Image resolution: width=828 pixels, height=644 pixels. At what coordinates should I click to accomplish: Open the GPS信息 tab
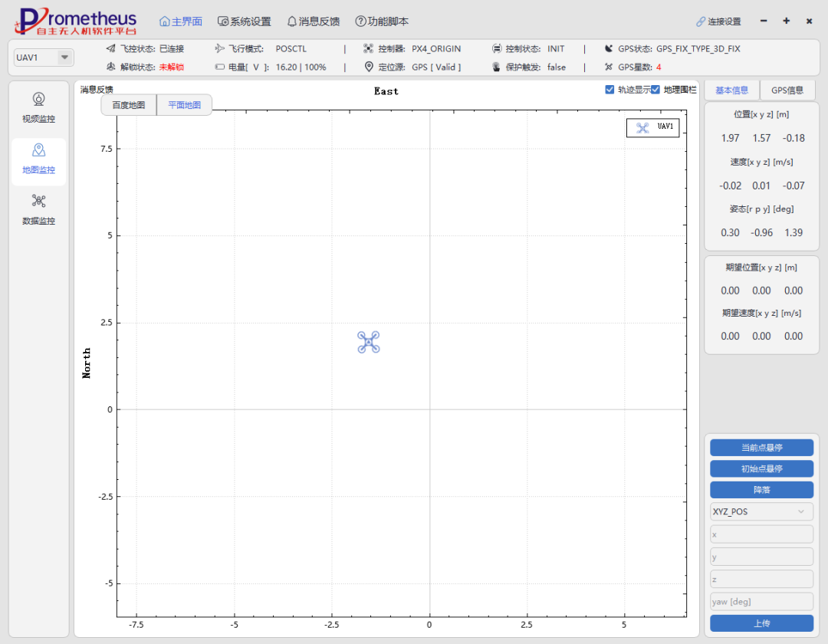(x=787, y=90)
